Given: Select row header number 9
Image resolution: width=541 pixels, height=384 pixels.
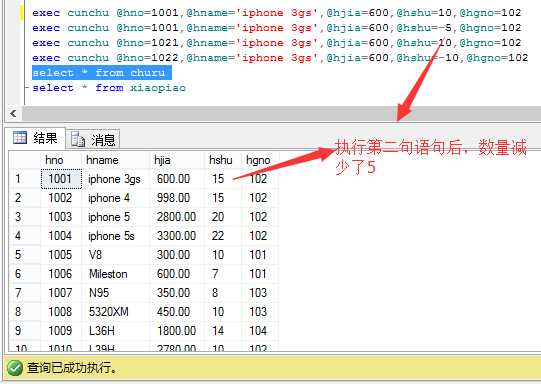Looking at the screenshot, I should pyautogui.click(x=24, y=331).
